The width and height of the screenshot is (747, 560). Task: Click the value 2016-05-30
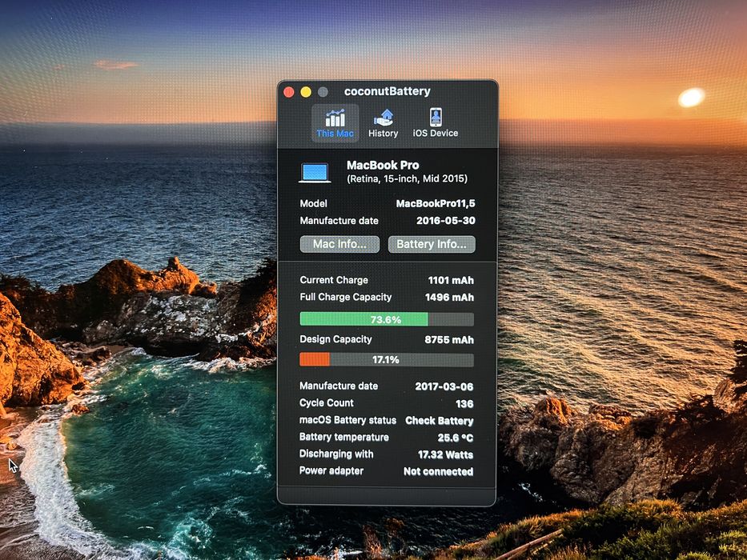pyautogui.click(x=446, y=221)
